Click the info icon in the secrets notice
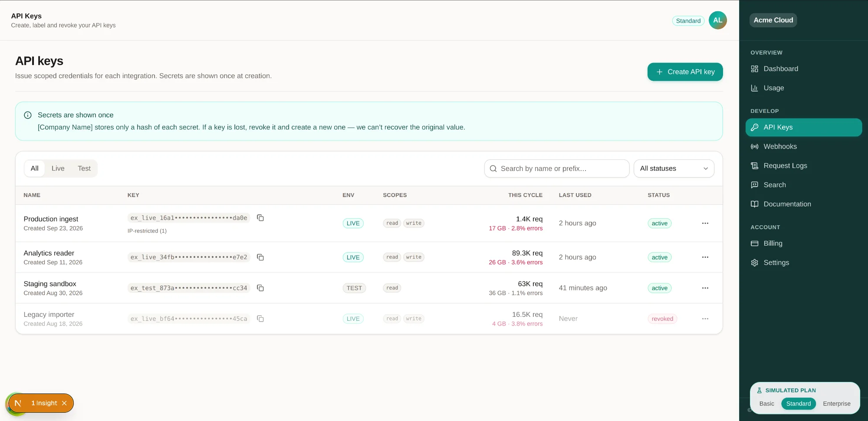The width and height of the screenshot is (868, 421). pos(28,115)
